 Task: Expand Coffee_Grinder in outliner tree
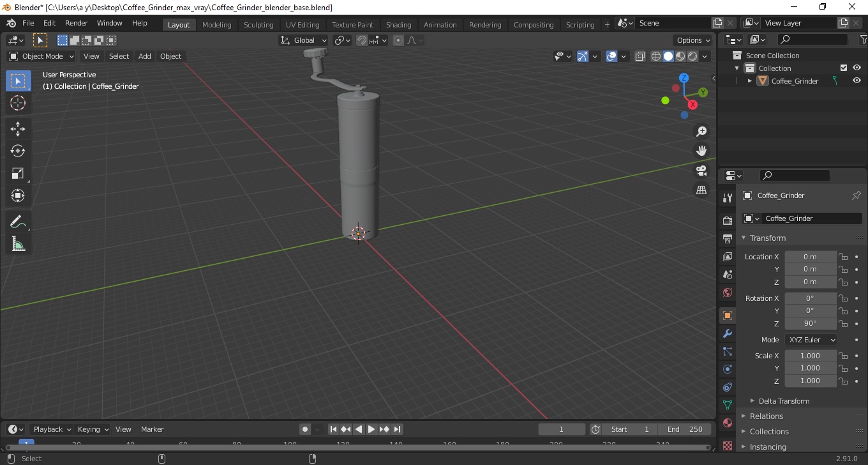click(749, 81)
